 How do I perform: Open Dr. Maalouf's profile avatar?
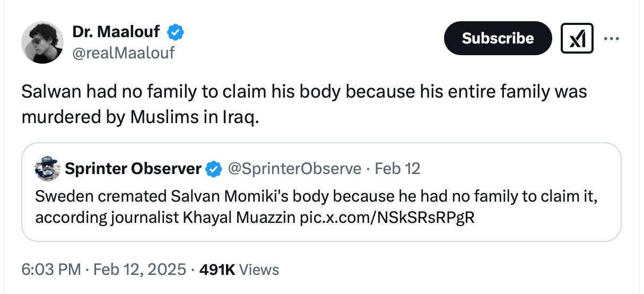[42, 42]
